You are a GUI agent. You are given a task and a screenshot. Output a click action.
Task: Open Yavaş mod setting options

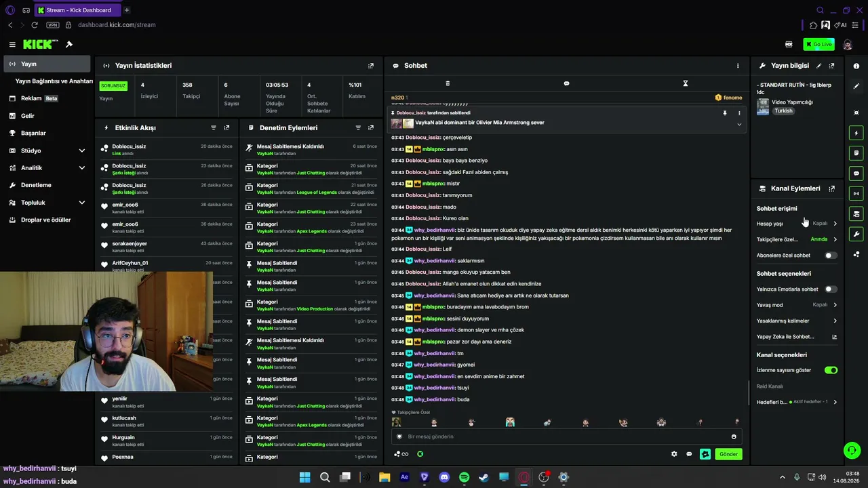pos(797,305)
